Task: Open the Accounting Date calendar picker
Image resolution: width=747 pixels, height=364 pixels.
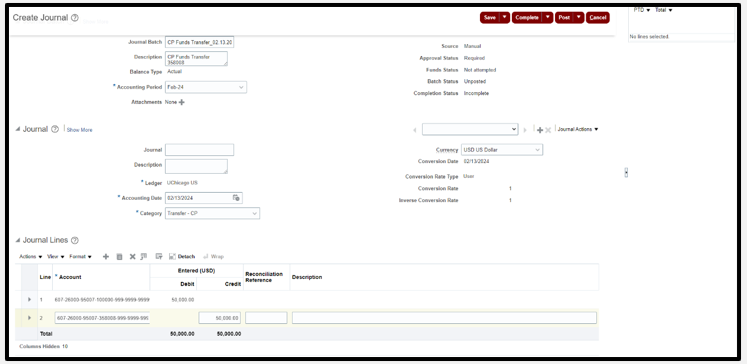Action: pos(236,198)
